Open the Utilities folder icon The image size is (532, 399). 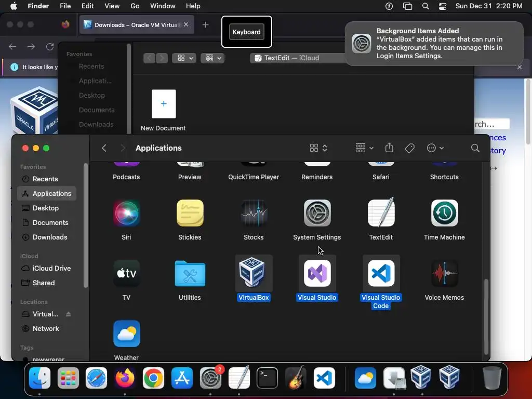click(x=190, y=273)
